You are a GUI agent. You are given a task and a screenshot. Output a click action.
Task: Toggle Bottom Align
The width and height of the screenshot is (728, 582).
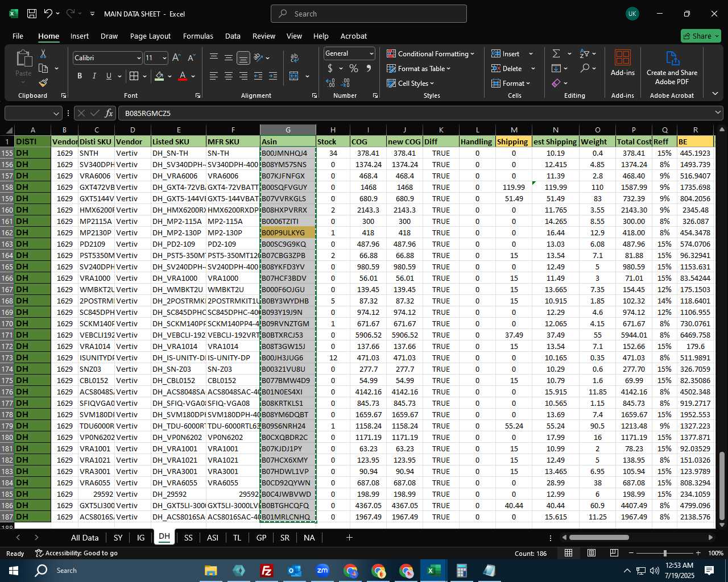[x=243, y=58]
